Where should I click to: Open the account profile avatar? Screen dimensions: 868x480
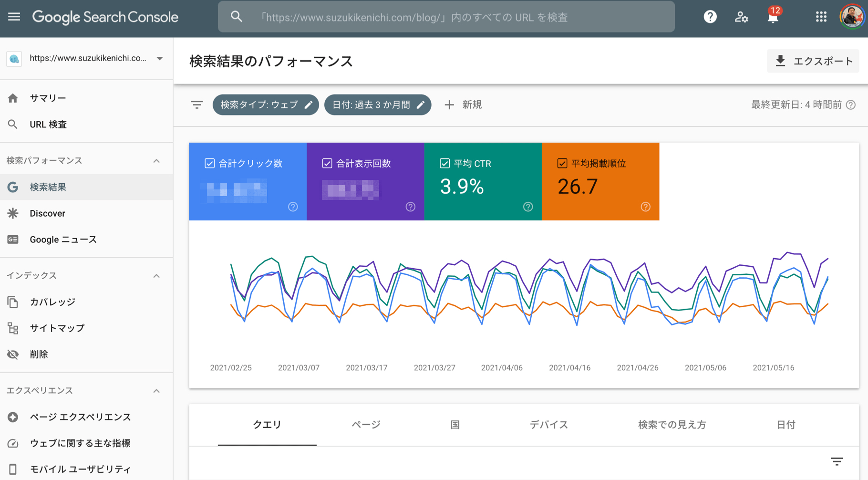tap(852, 17)
